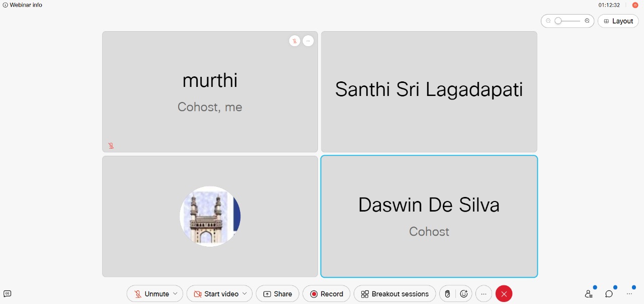Click the Share button

tap(277, 294)
